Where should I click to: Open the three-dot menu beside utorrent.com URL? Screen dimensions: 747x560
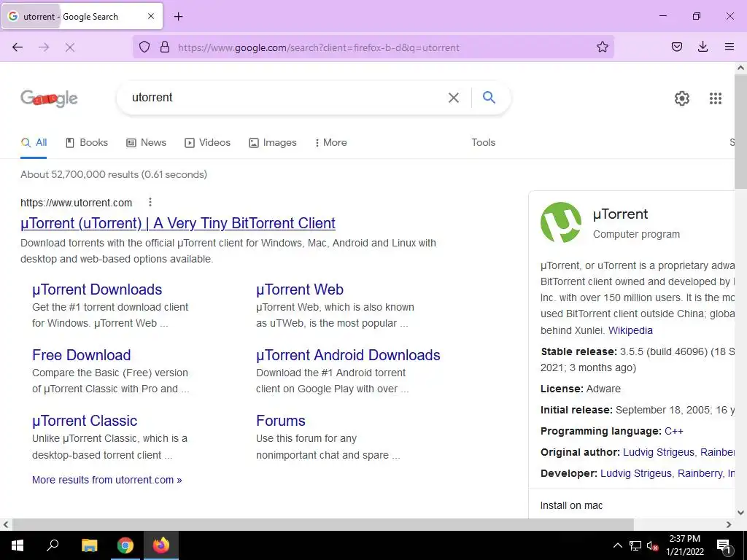tap(150, 203)
